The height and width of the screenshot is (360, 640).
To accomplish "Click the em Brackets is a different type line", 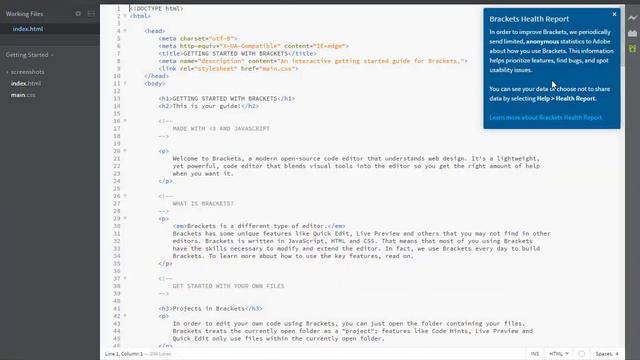I will (x=259, y=226).
